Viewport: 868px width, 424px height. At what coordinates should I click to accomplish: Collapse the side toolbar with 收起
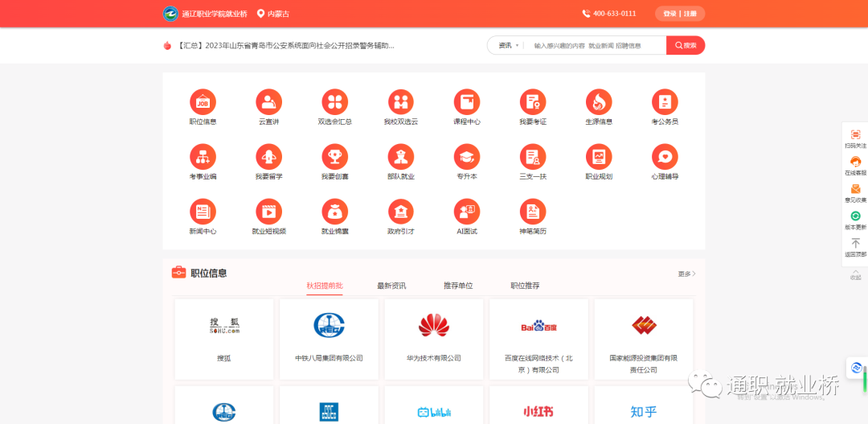(855, 274)
